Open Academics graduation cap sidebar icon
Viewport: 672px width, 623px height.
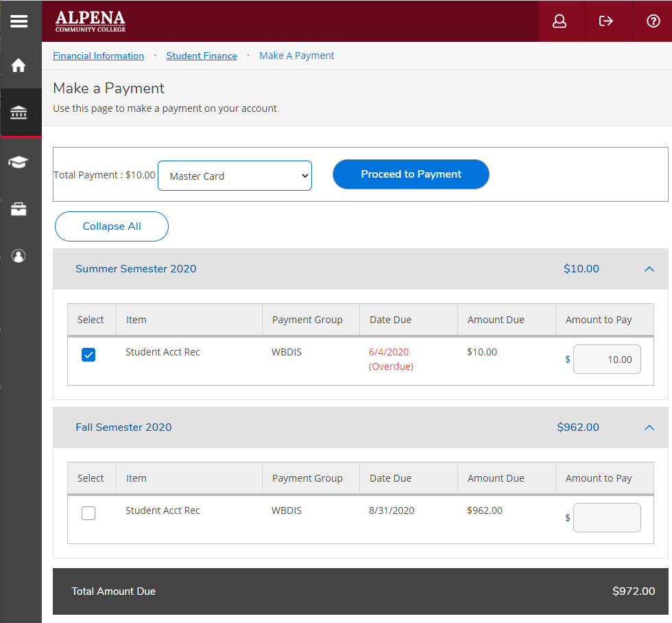(x=19, y=162)
